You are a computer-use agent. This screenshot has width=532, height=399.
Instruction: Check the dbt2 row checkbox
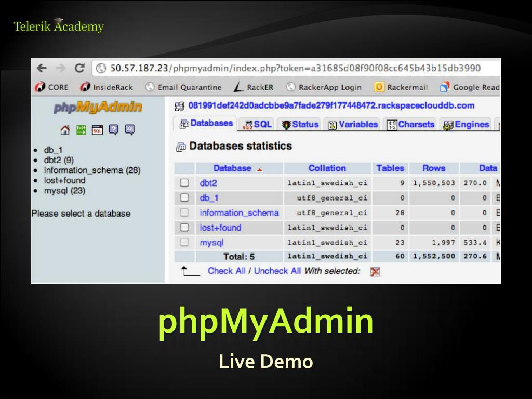coord(184,183)
